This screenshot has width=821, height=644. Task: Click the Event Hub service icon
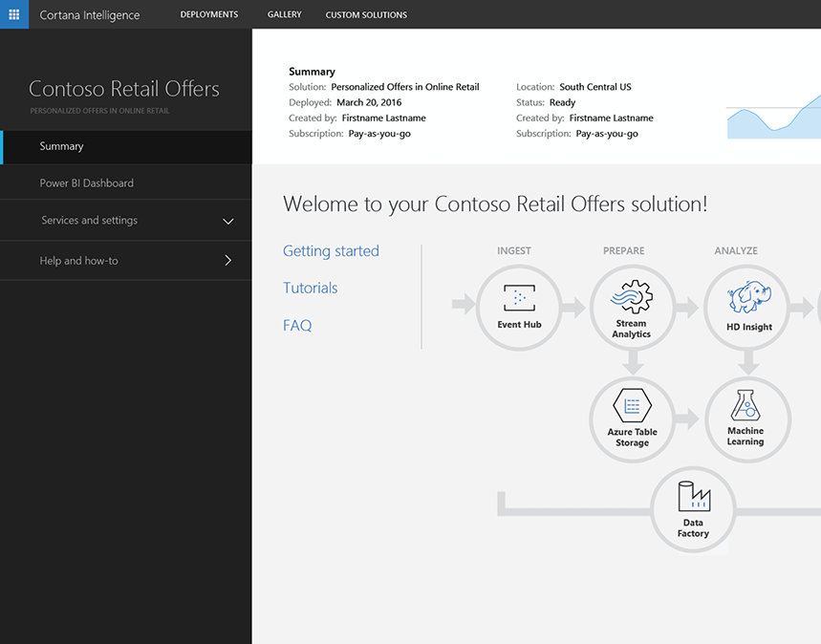click(519, 298)
